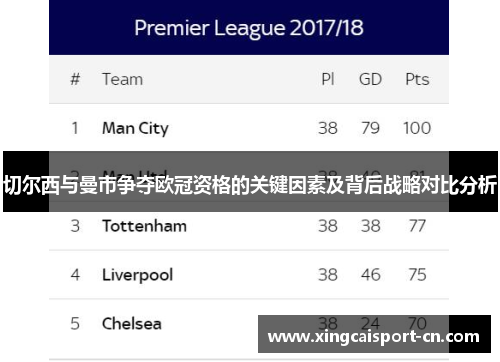Click the # rank column header
This screenshot has width=500, height=362.
tap(75, 79)
